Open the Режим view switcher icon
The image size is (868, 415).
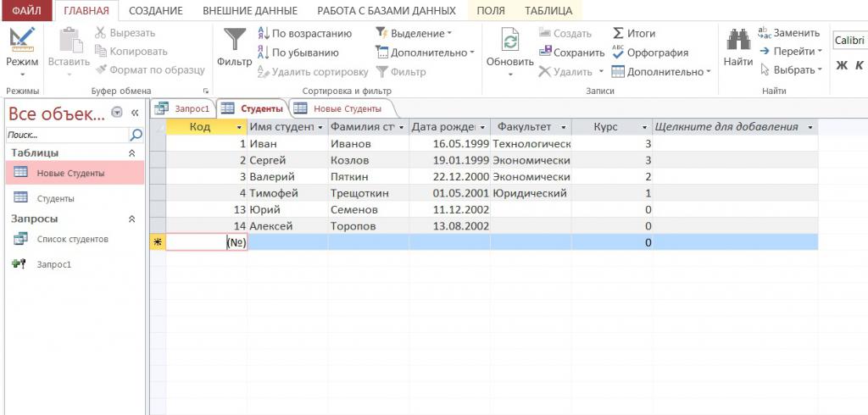(x=22, y=40)
